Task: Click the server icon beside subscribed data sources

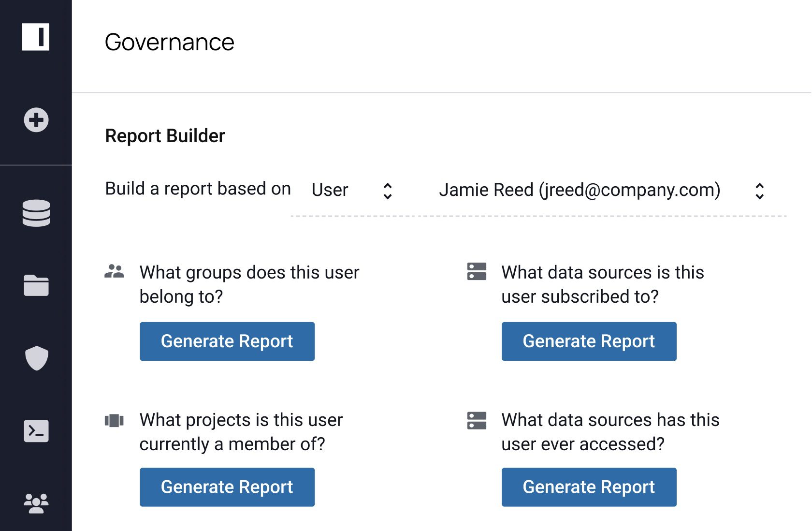Action: pyautogui.click(x=477, y=271)
